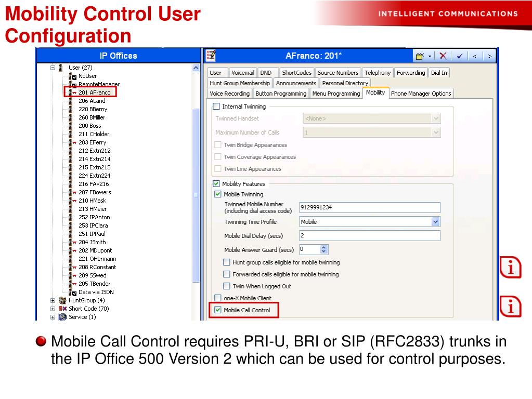Click user icon next to 200 Boss
532x399 pixels.
pyautogui.click(x=71, y=126)
